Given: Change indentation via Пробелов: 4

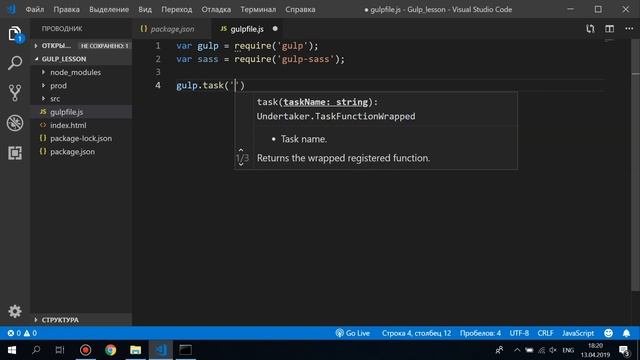Looking at the screenshot, I should pyautogui.click(x=480, y=333).
